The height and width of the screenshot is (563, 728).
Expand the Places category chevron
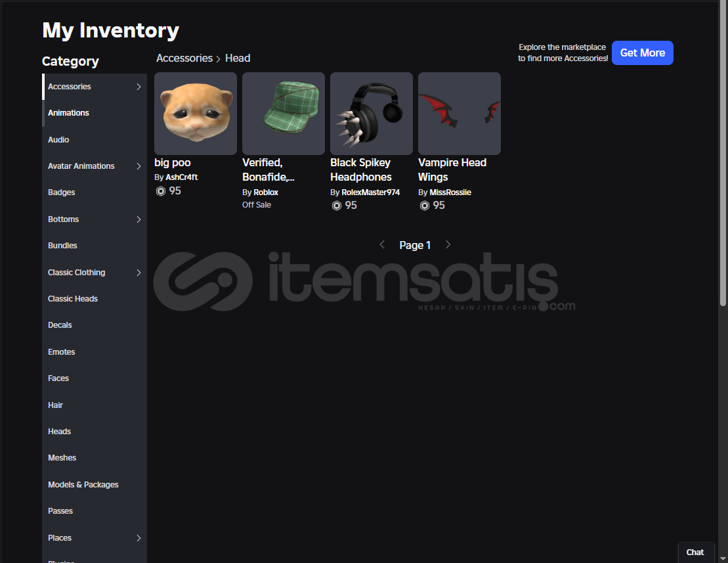coord(139,538)
